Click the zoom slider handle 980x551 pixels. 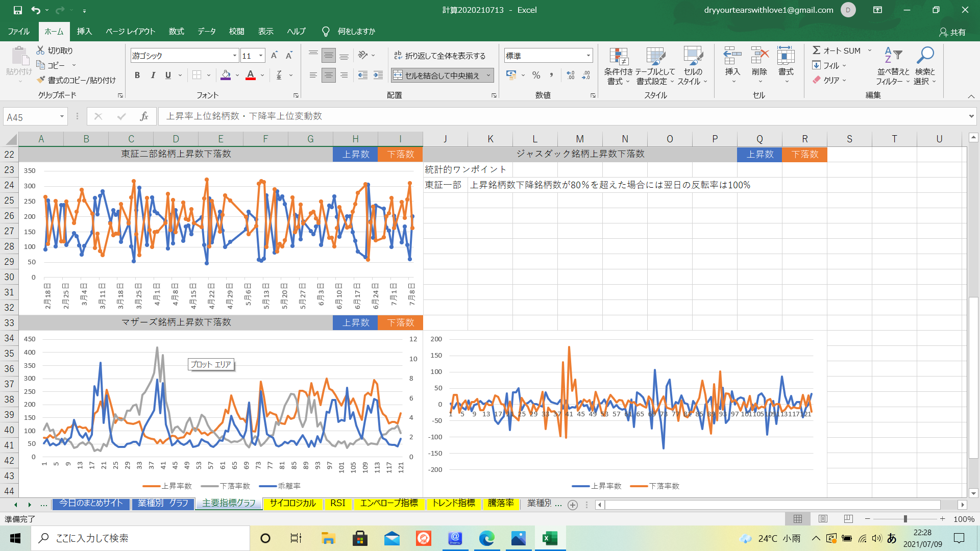[905, 519]
